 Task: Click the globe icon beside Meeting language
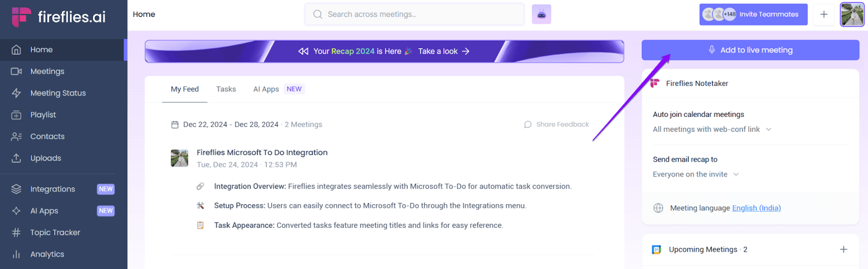(658, 208)
